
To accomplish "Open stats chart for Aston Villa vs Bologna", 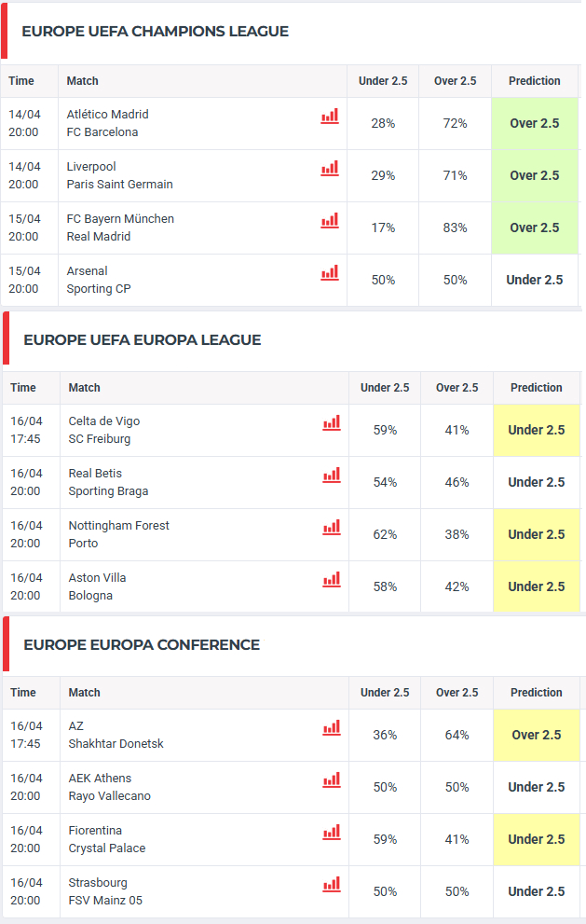I will [332, 579].
